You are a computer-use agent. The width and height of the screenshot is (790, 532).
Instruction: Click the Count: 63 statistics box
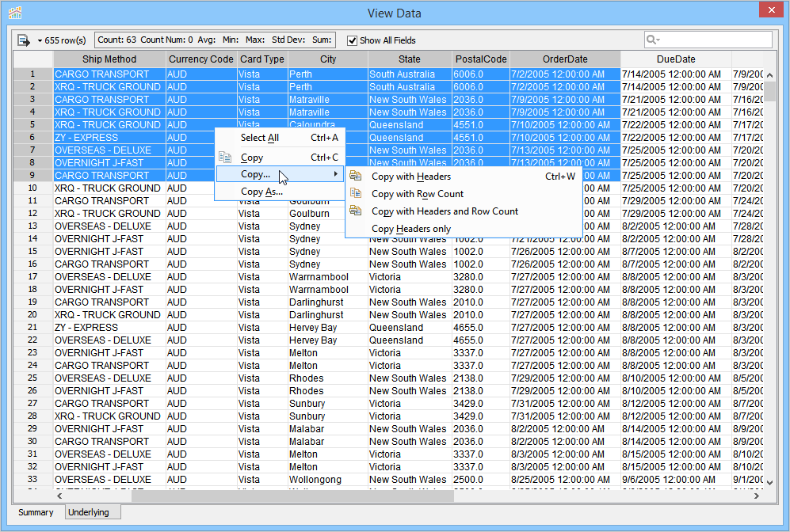[215, 40]
